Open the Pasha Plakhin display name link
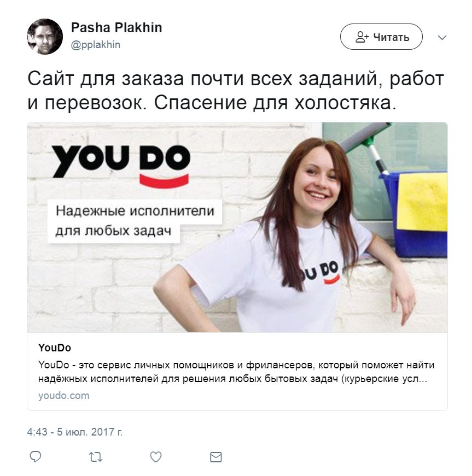The width and height of the screenshot is (472, 476). coord(116,28)
